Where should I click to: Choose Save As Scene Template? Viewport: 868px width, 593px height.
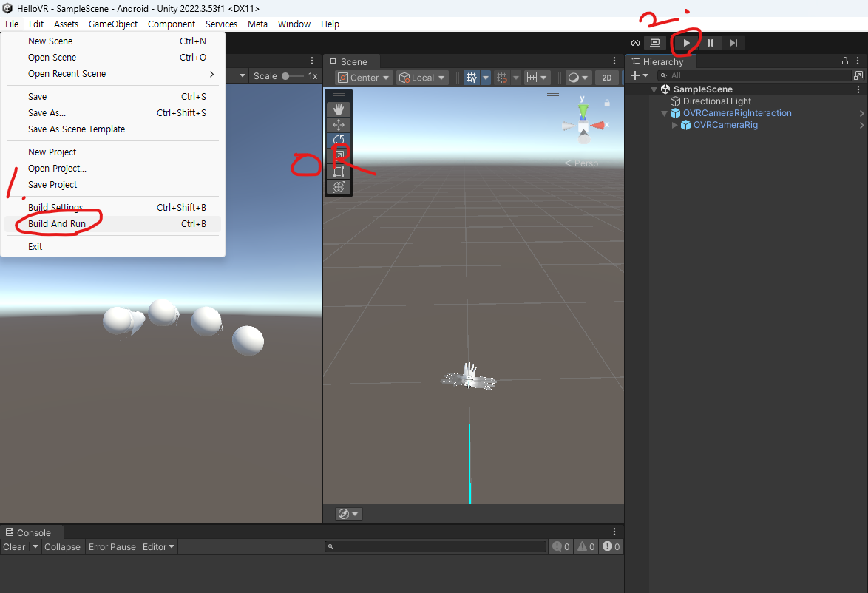click(113, 129)
